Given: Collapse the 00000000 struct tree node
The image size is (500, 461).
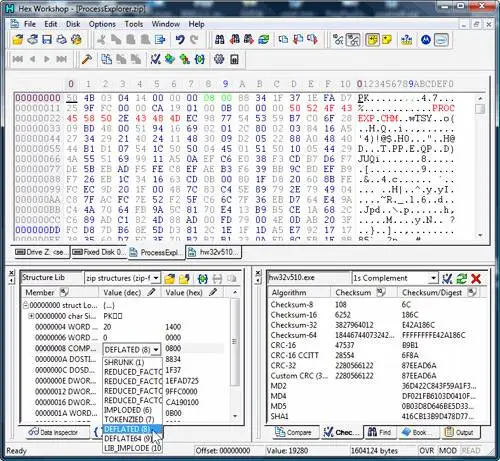Looking at the screenshot, I should click(x=25, y=305).
